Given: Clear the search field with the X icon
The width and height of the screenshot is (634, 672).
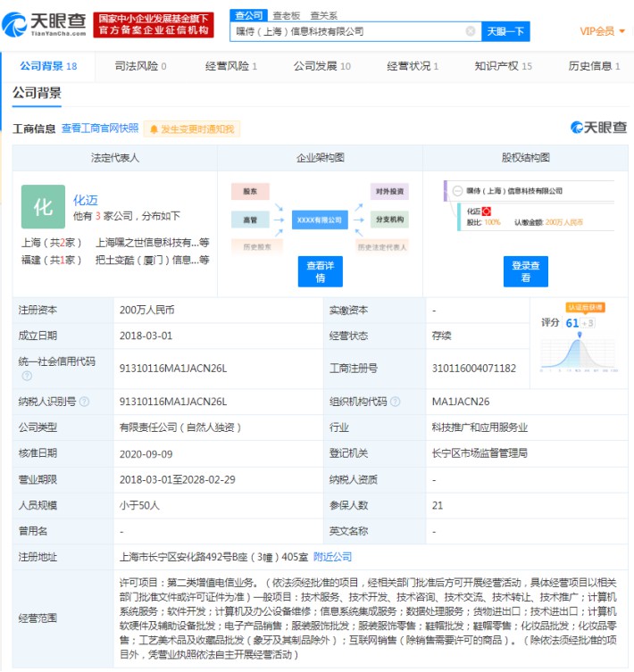Looking at the screenshot, I should (x=471, y=31).
